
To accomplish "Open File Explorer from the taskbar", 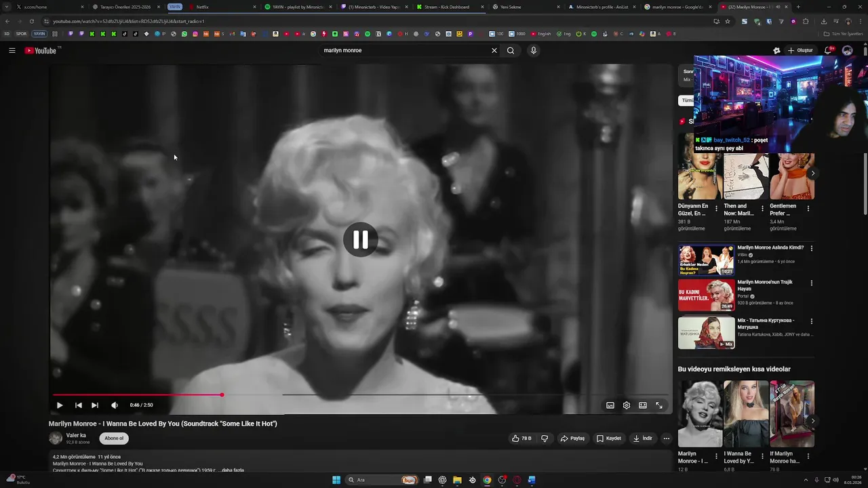I will tap(457, 480).
